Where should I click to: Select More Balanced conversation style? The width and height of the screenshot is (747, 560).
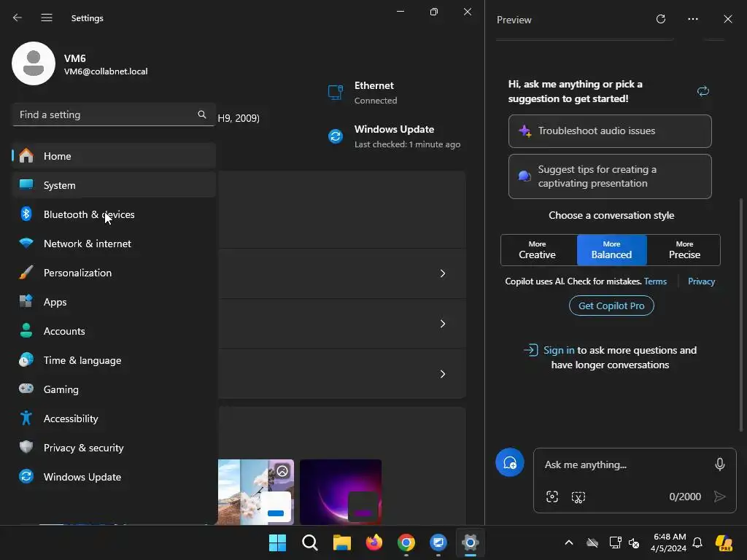[612, 250]
